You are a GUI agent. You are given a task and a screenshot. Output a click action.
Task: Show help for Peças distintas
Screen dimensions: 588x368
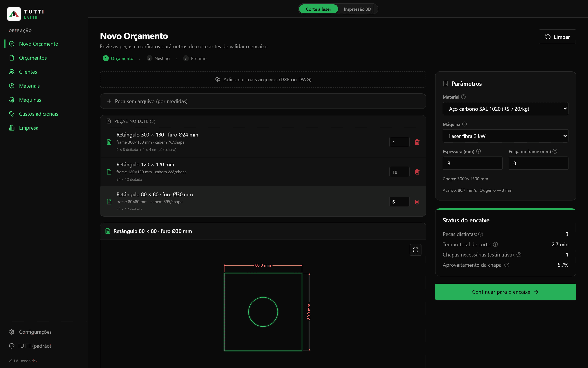[481, 234]
